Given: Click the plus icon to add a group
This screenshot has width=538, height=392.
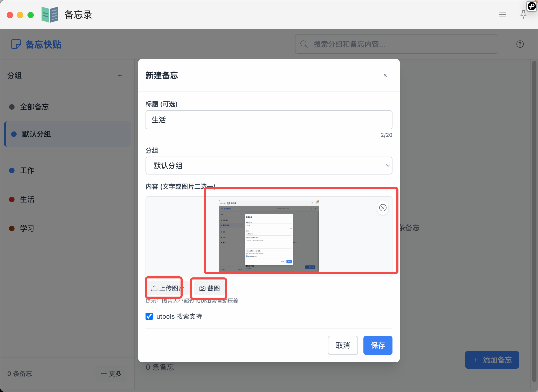Looking at the screenshot, I should pyautogui.click(x=120, y=75).
